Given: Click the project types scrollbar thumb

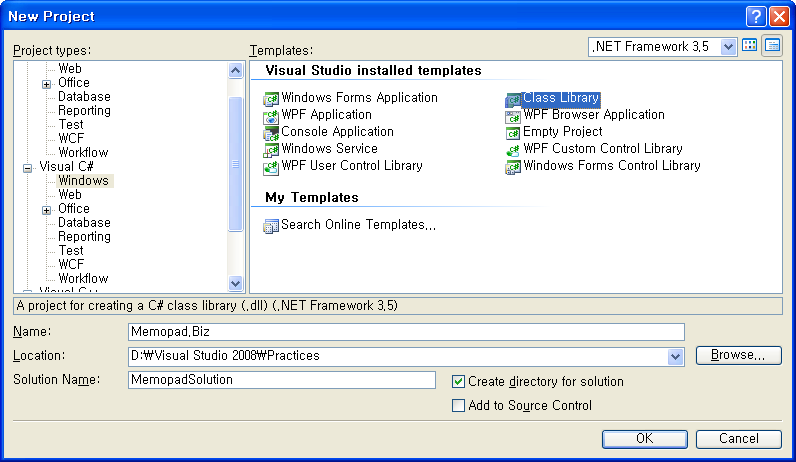Looking at the screenshot, I should [x=235, y=163].
